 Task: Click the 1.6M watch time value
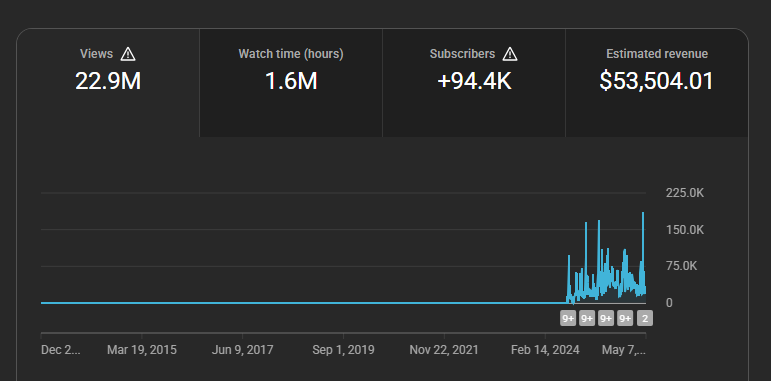pyautogui.click(x=291, y=81)
